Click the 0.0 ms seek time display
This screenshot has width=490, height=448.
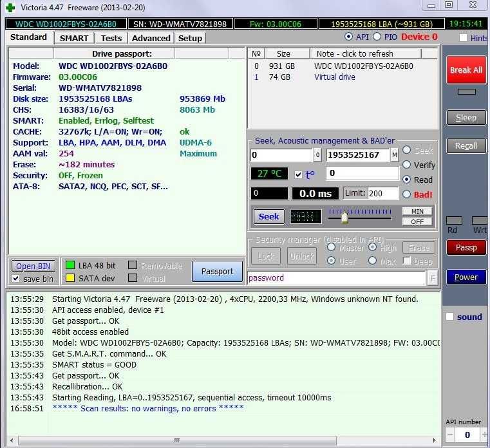click(x=316, y=193)
